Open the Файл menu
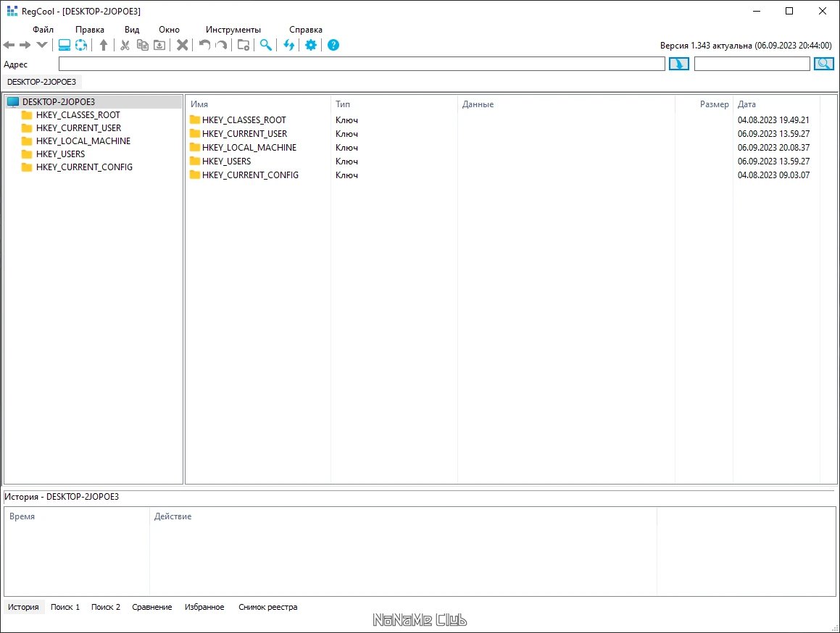This screenshot has width=840, height=633. click(x=43, y=30)
